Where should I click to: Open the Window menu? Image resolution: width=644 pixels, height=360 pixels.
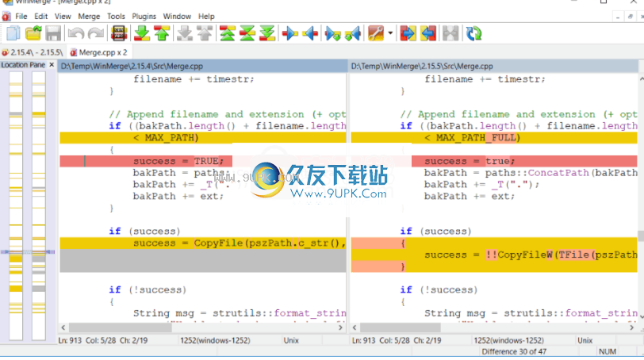pos(177,17)
